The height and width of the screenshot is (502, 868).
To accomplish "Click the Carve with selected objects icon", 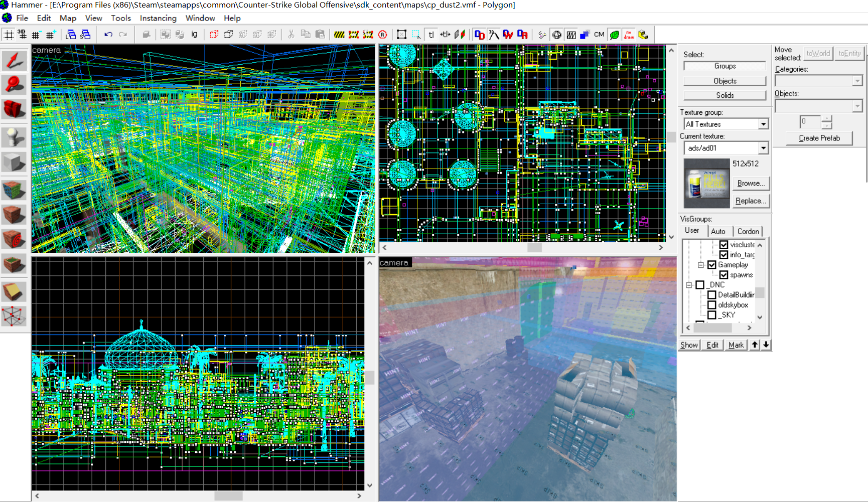I will (146, 35).
